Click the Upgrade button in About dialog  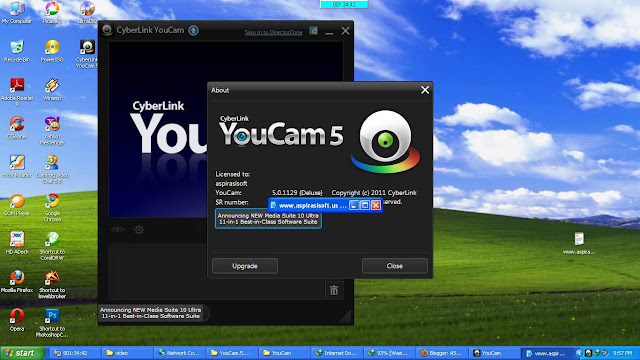(x=245, y=266)
